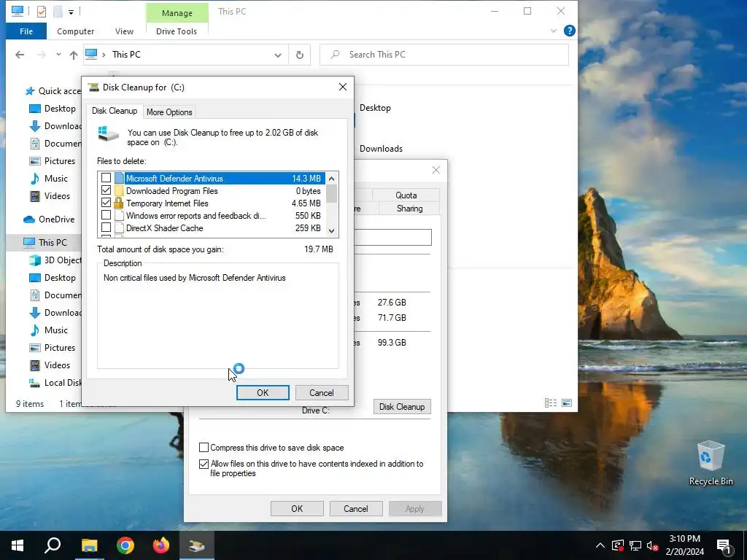Cancel the Disk Cleanup dialog
This screenshot has width=747, height=560.
[x=322, y=393]
